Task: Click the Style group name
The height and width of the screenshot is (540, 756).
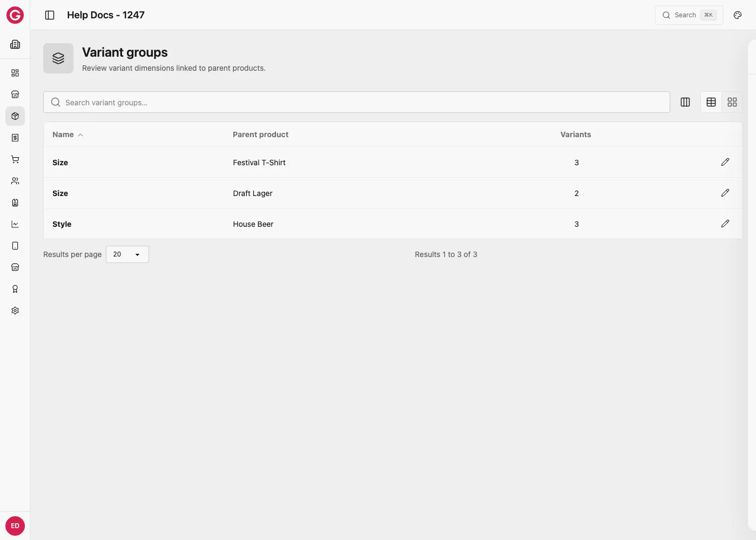Action: 62,224
